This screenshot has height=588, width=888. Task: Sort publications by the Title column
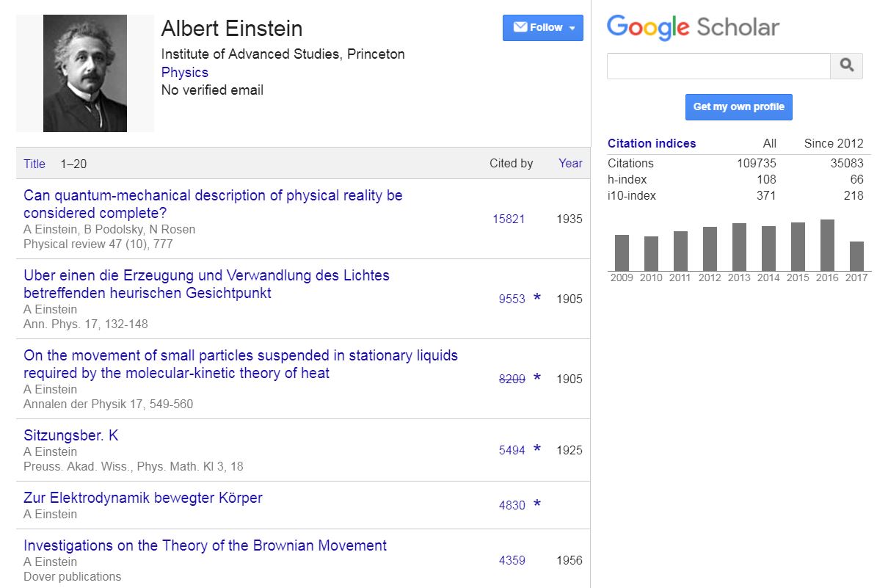(x=34, y=164)
